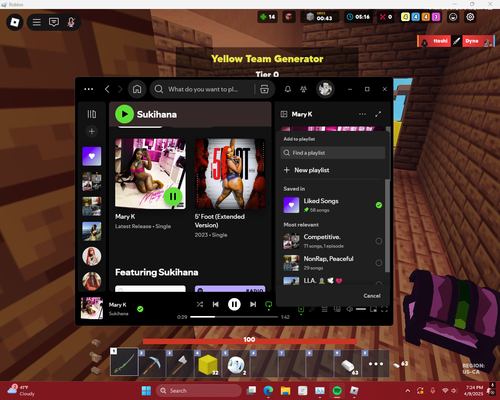Open the miniplayer icon

pos(373,309)
